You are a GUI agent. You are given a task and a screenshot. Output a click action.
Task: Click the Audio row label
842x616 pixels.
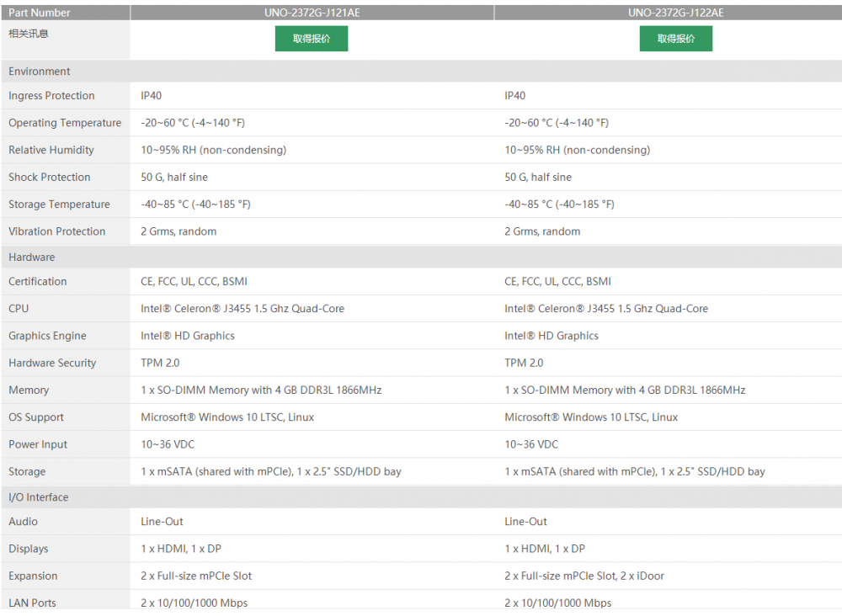coord(23,522)
